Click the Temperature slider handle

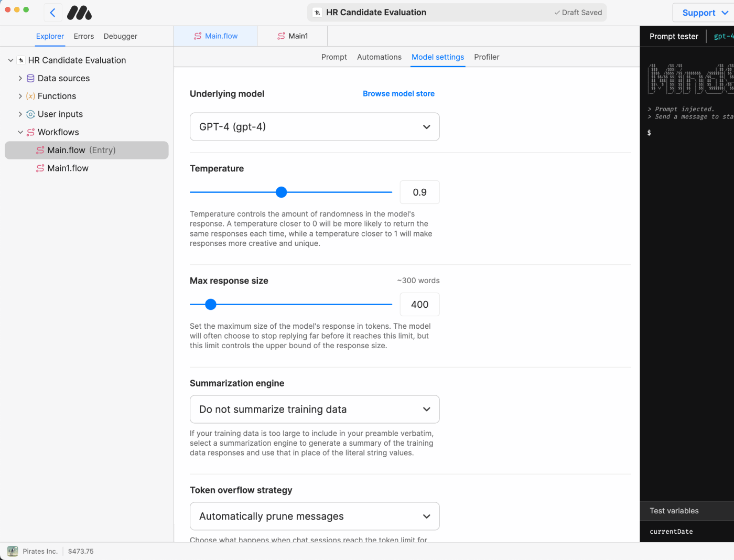(282, 192)
